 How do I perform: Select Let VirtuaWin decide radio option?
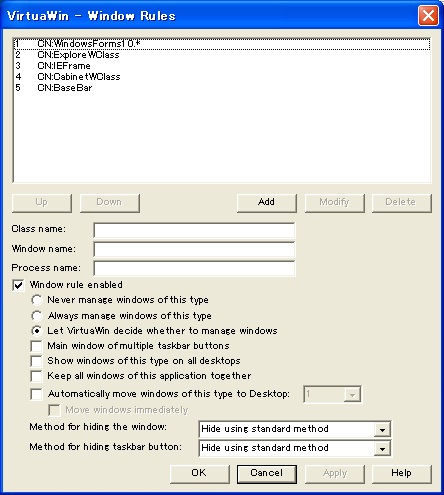37,331
